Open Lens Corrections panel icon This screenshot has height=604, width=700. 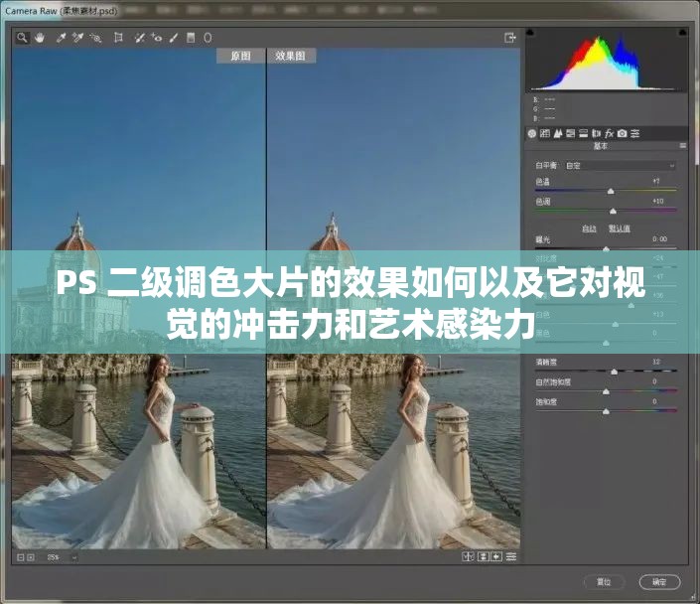(597, 133)
